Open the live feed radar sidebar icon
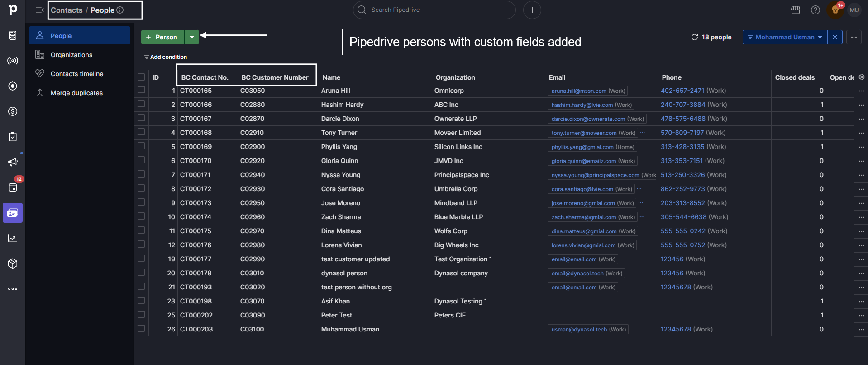Viewport: 868px width, 365px height. tap(13, 61)
